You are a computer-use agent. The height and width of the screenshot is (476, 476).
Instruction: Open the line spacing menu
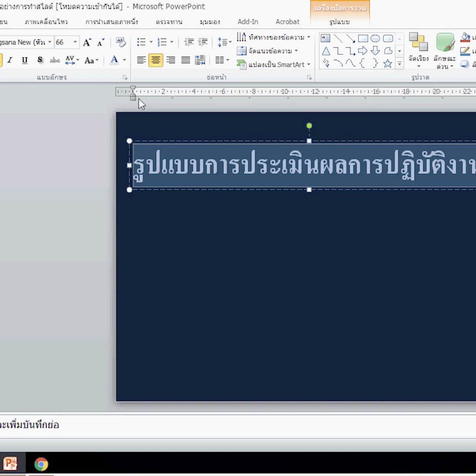(x=224, y=42)
